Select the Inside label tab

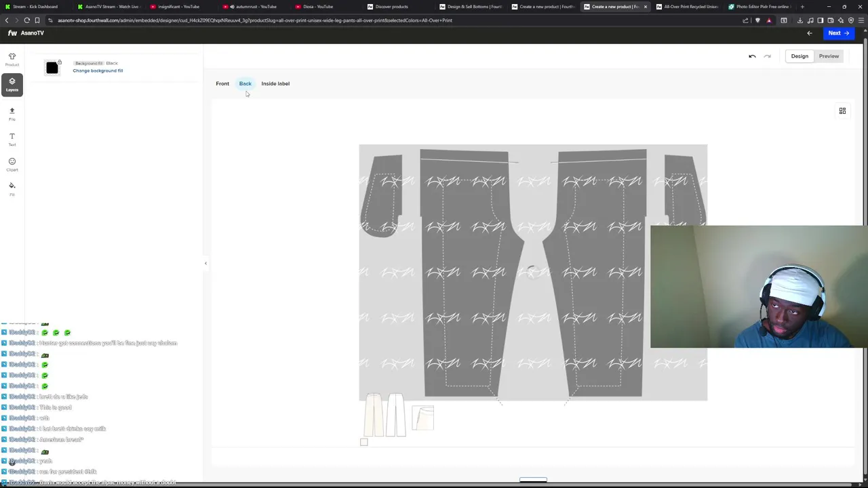coord(275,83)
